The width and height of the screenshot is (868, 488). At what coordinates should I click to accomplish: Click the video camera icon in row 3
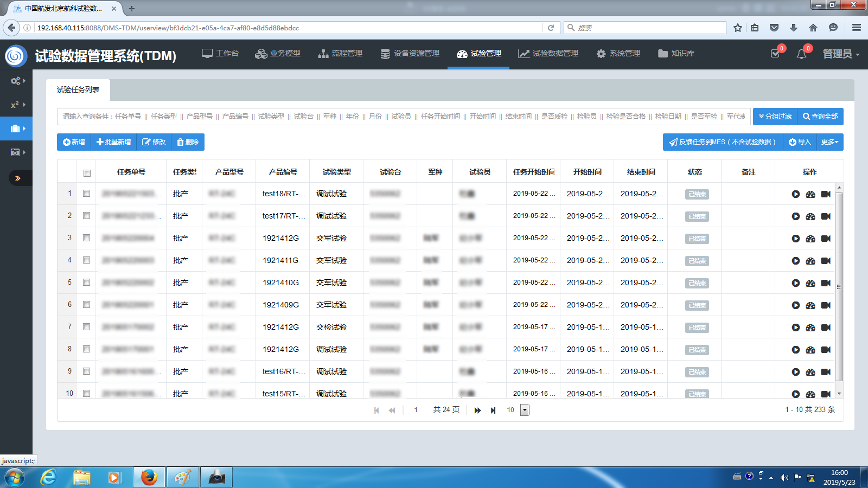coord(826,239)
